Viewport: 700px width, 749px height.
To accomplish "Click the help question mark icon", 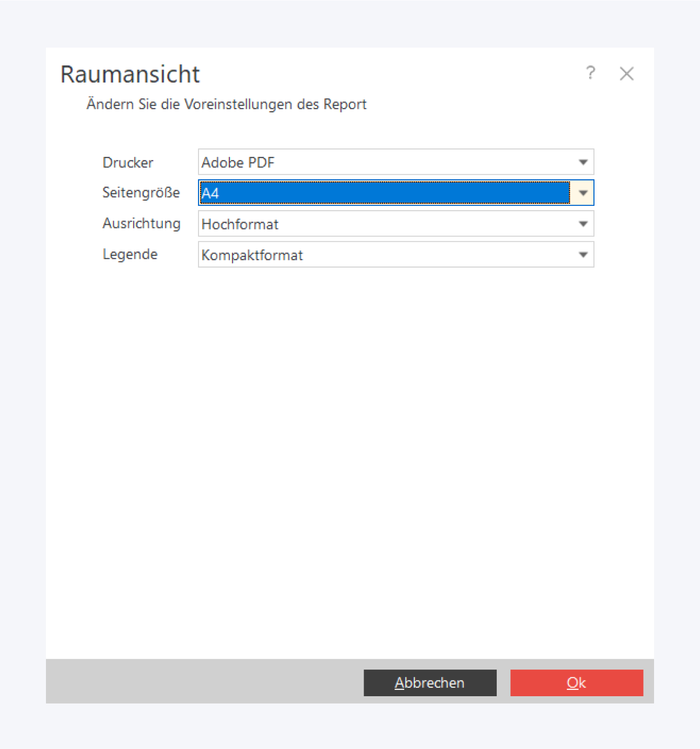I will [x=590, y=73].
